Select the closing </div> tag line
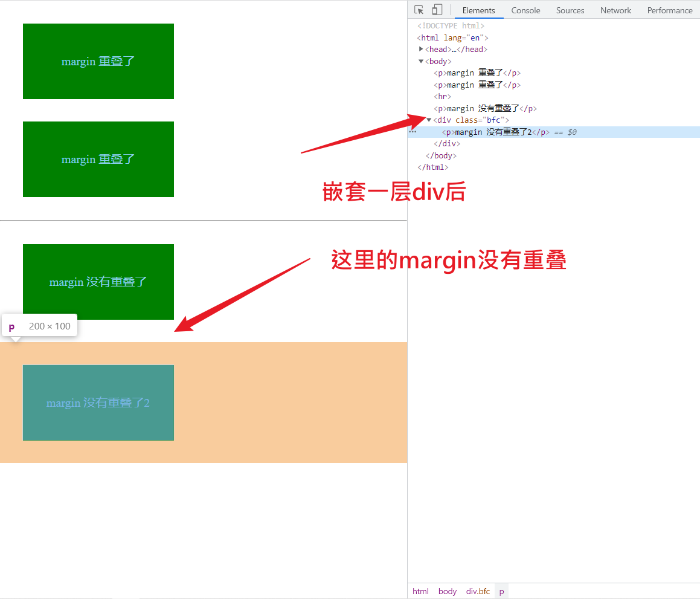 pos(447,143)
